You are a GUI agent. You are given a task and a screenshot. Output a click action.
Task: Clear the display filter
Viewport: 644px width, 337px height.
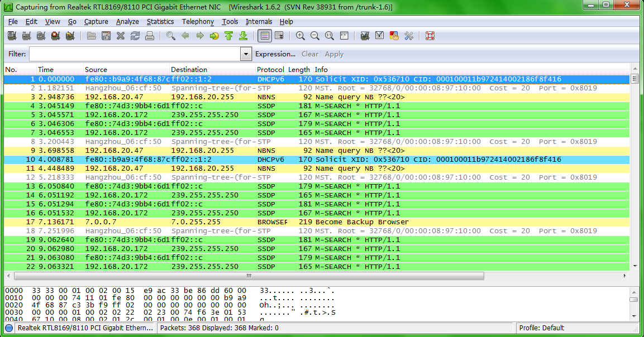click(309, 54)
